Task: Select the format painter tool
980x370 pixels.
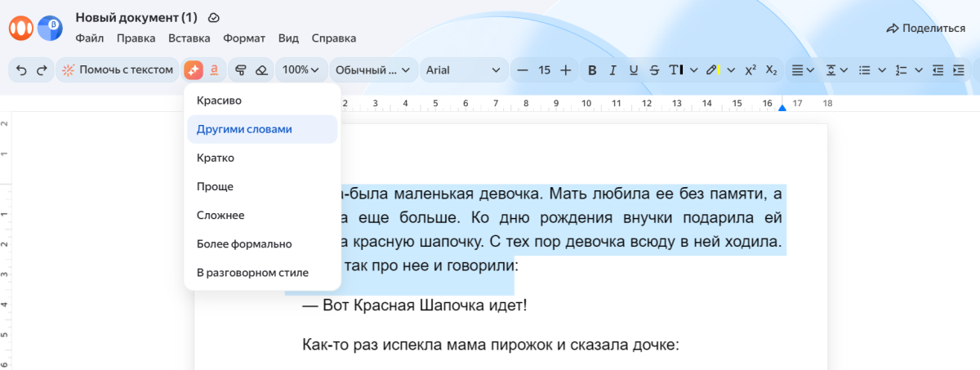Action: 241,70
